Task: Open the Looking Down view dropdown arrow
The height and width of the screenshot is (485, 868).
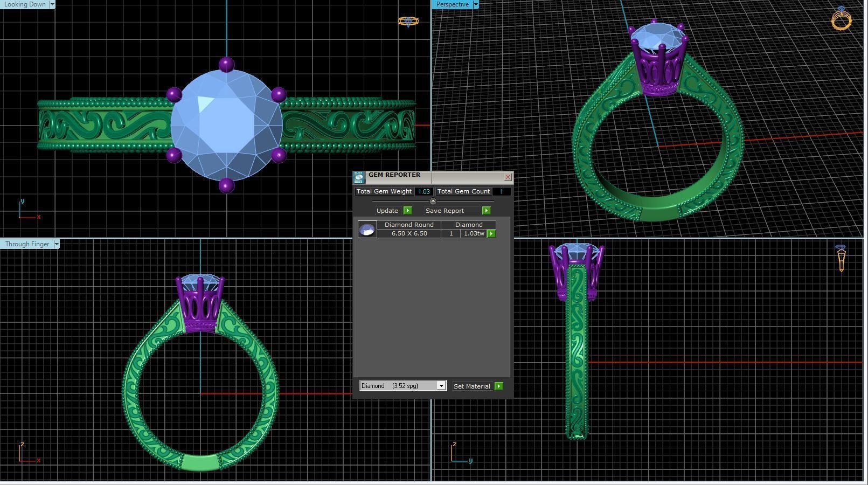Action: tap(52, 4)
